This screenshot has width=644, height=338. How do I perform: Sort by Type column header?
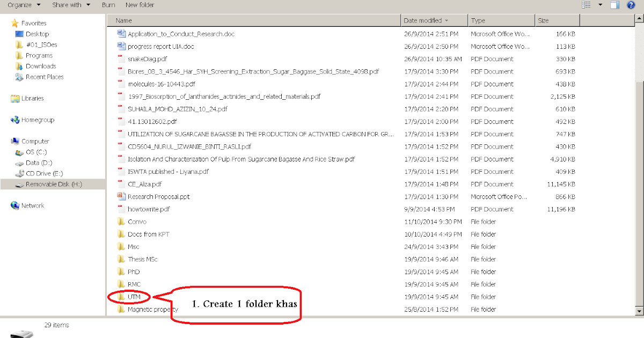click(x=501, y=20)
